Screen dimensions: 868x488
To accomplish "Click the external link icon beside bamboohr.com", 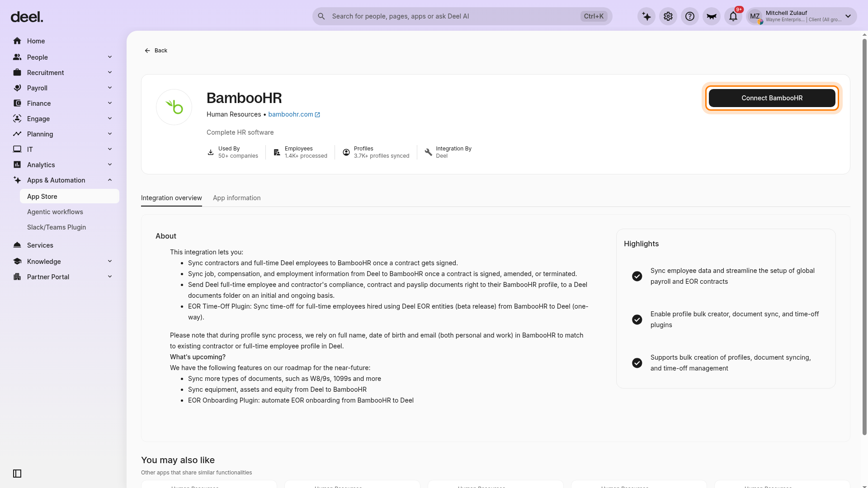I will pyautogui.click(x=317, y=115).
